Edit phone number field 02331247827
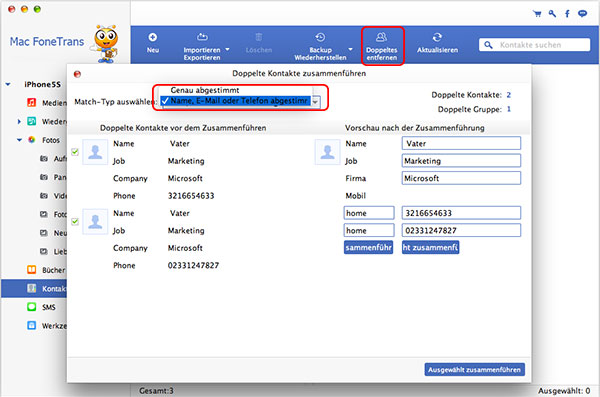The image size is (600, 397). click(x=461, y=230)
